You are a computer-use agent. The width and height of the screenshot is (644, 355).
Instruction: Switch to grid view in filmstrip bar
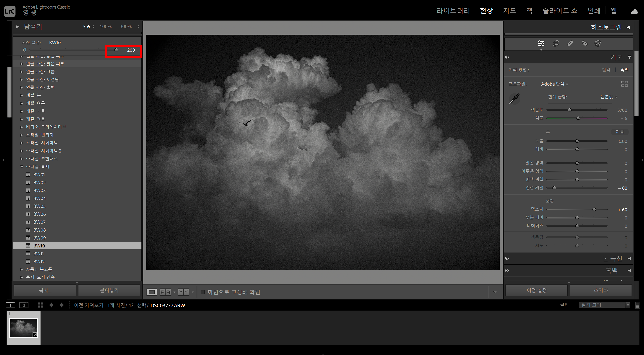point(40,305)
